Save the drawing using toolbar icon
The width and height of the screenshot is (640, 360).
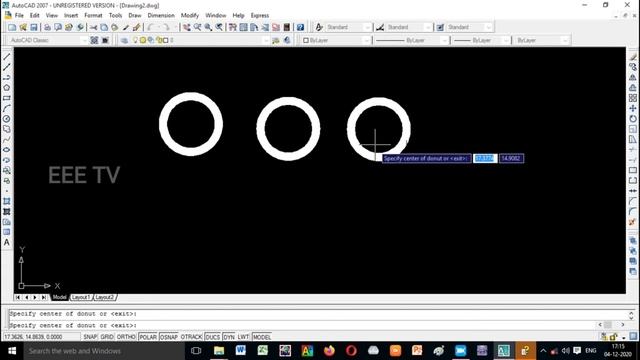coord(34,27)
